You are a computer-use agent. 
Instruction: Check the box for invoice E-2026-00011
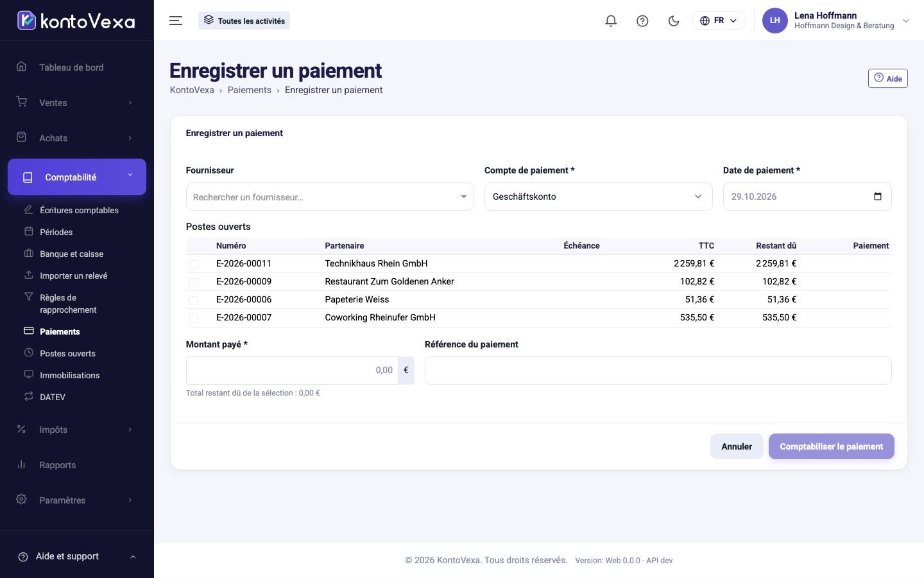coord(194,264)
